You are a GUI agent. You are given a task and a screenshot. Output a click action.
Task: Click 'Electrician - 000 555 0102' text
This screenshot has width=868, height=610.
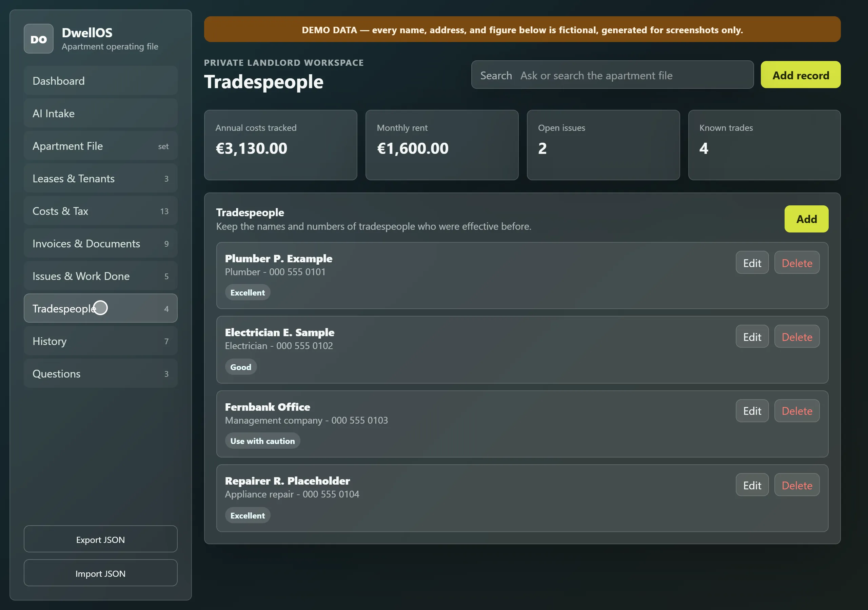pyautogui.click(x=279, y=346)
